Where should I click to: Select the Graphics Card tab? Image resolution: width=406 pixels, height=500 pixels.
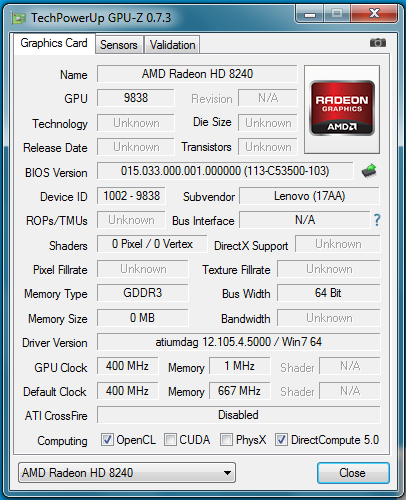(54, 43)
